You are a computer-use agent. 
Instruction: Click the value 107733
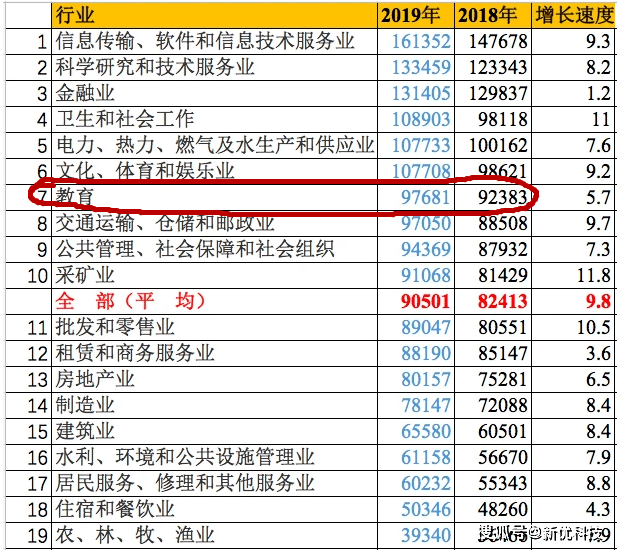click(421, 146)
